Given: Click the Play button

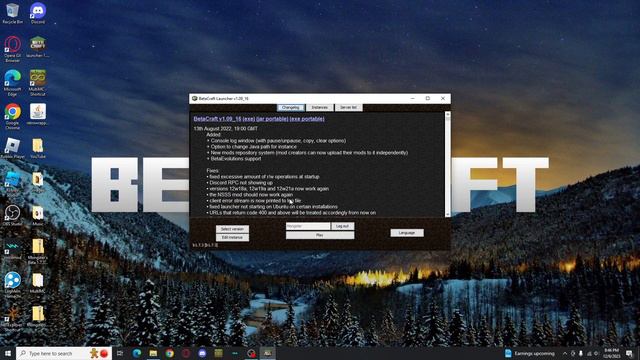Looking at the screenshot, I should pos(320,235).
